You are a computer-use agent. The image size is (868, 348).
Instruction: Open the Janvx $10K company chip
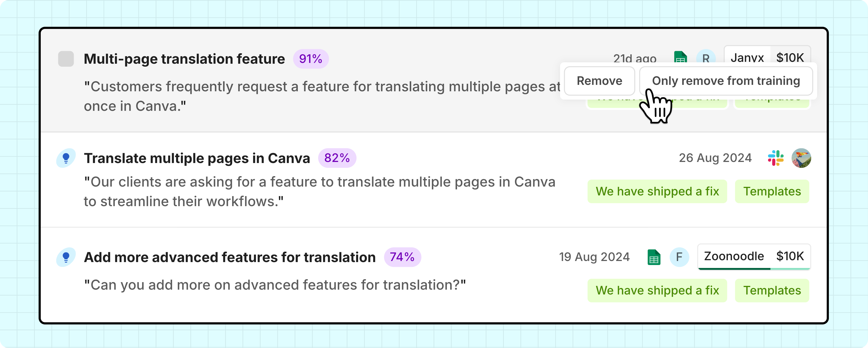767,55
